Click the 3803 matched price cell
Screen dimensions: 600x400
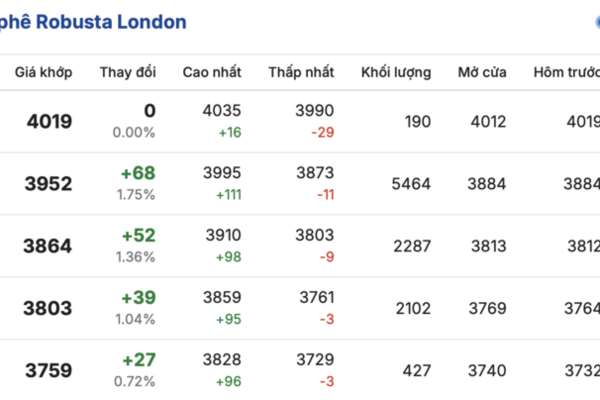tap(48, 308)
